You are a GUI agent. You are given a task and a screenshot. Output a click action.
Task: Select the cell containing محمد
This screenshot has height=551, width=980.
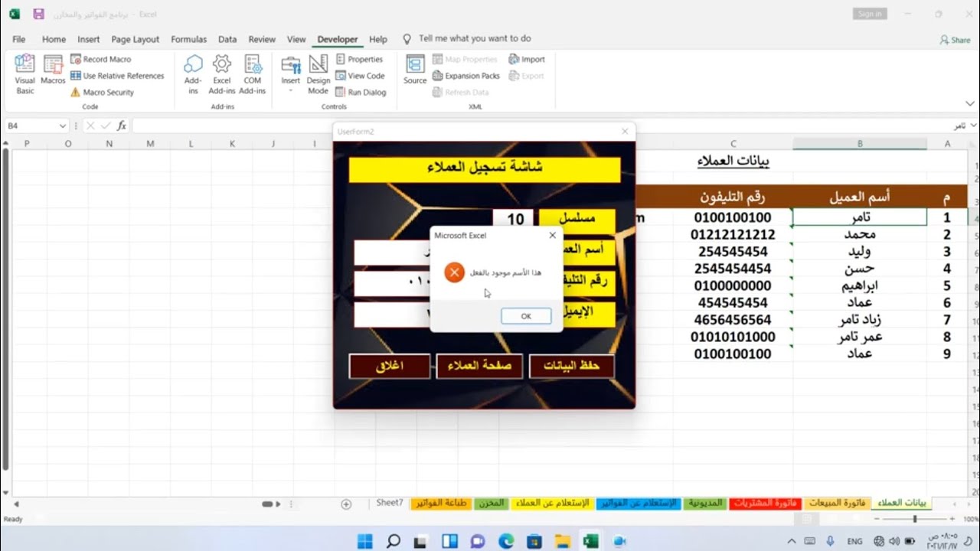[860, 234]
